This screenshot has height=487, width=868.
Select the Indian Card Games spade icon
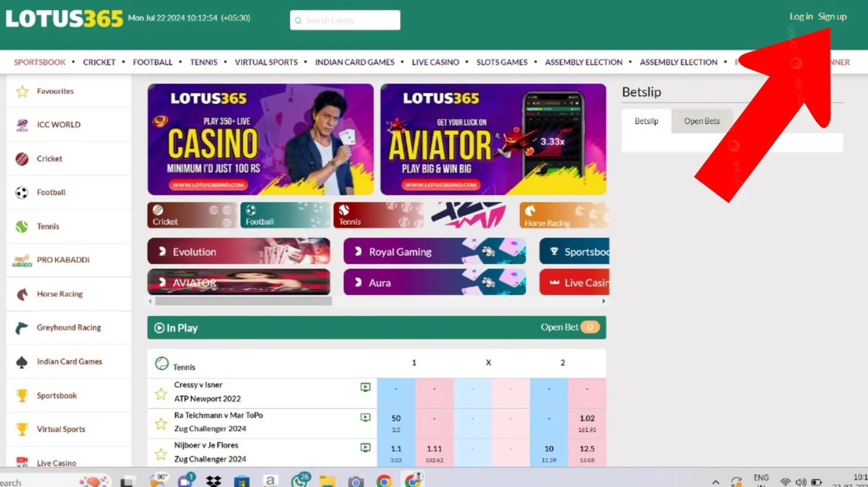tap(22, 362)
